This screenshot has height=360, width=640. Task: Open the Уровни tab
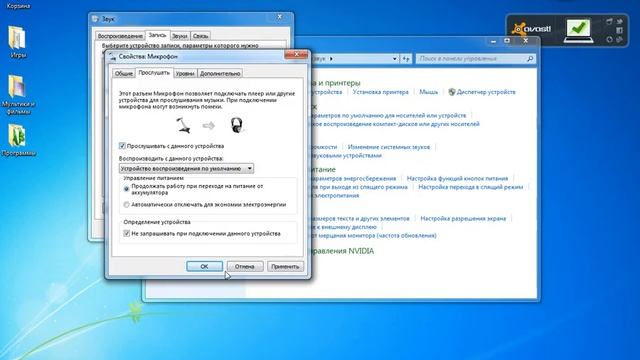(185, 73)
